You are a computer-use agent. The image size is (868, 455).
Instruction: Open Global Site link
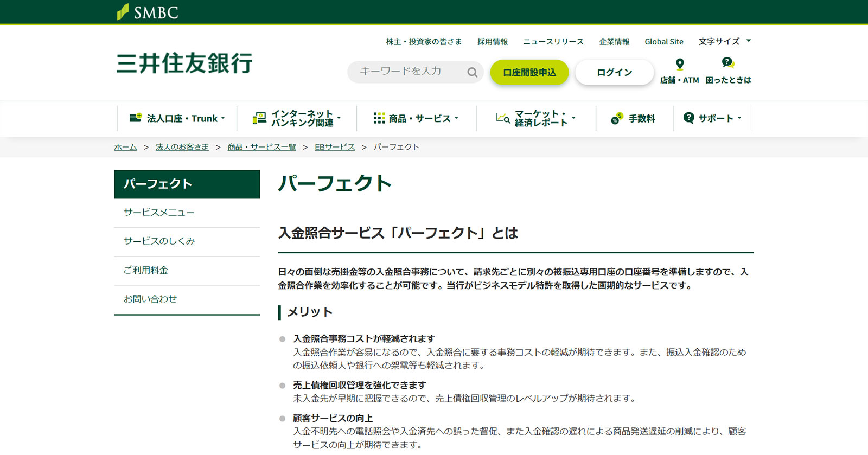tap(664, 42)
